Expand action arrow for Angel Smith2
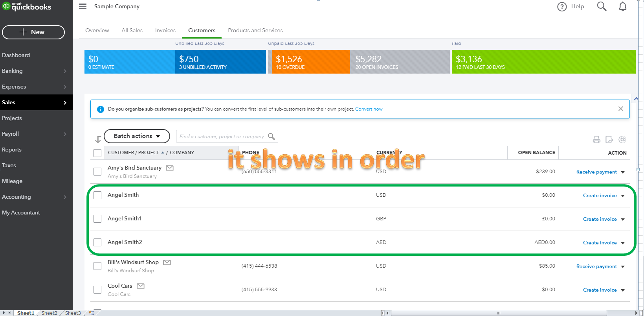 pos(623,243)
